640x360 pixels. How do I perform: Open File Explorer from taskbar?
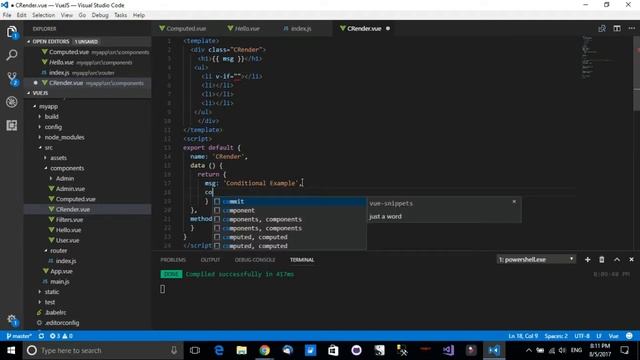(x=242, y=350)
